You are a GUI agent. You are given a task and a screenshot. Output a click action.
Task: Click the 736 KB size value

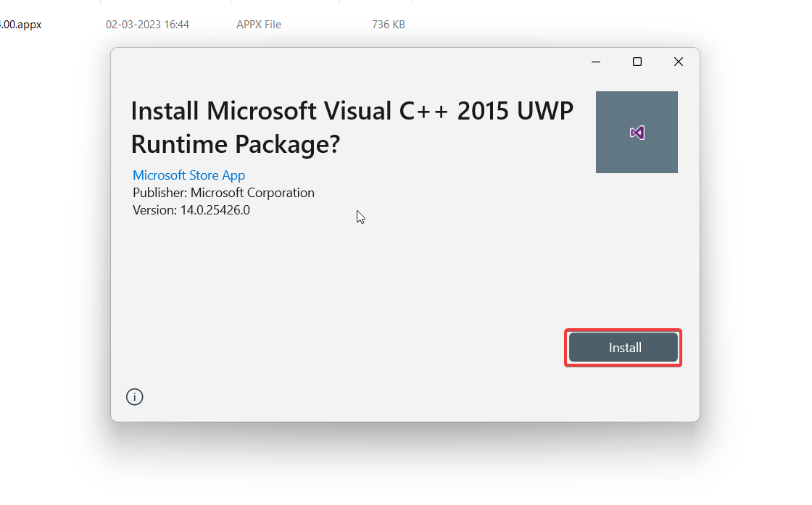point(388,24)
